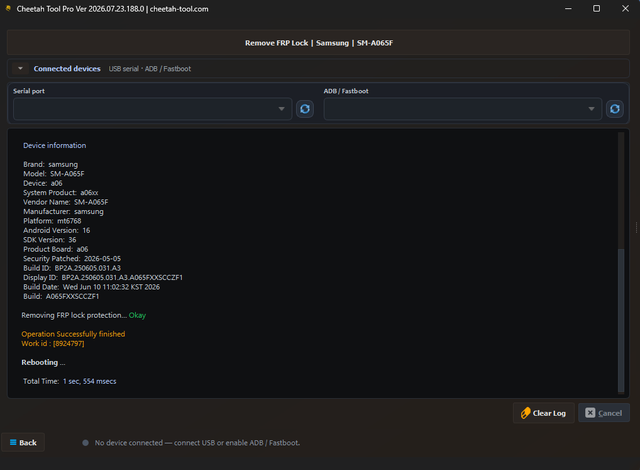The height and width of the screenshot is (470, 640).
Task: Select the Build ID line
Action: (72, 268)
